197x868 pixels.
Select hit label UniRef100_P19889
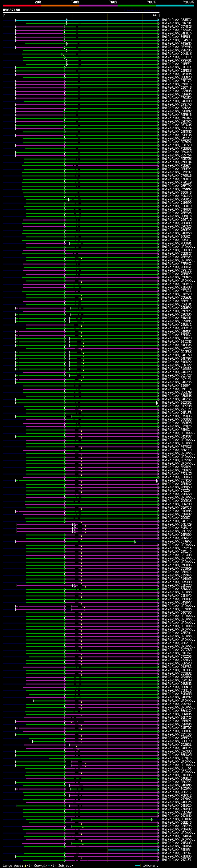[x=177, y=369]
